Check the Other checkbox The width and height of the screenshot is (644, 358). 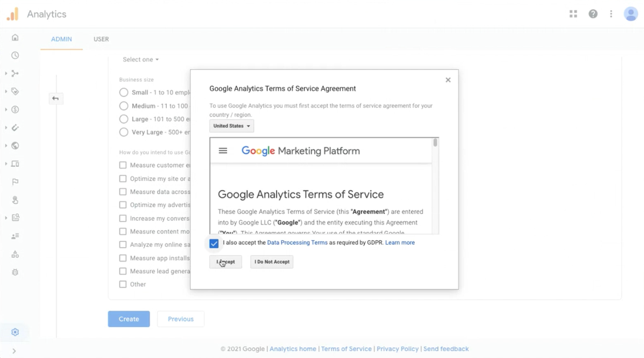(x=123, y=285)
